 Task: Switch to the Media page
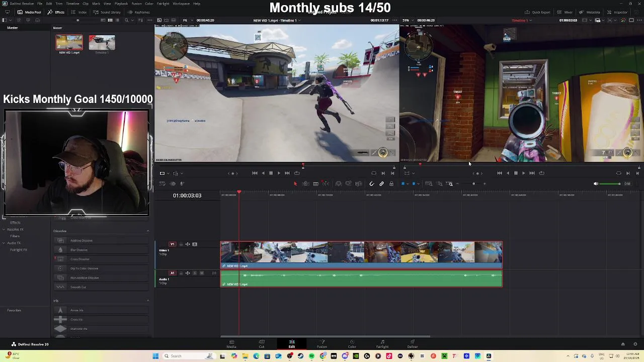(x=231, y=344)
